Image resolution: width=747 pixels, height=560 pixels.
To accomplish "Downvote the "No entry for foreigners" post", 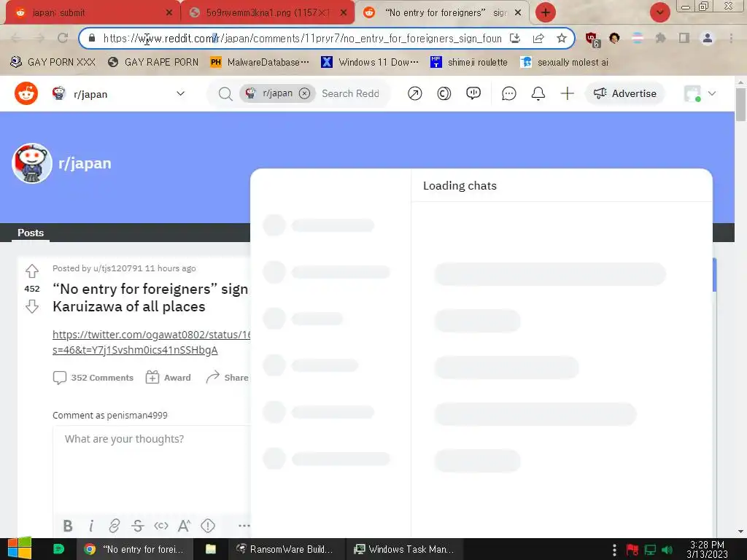I will 32,306.
